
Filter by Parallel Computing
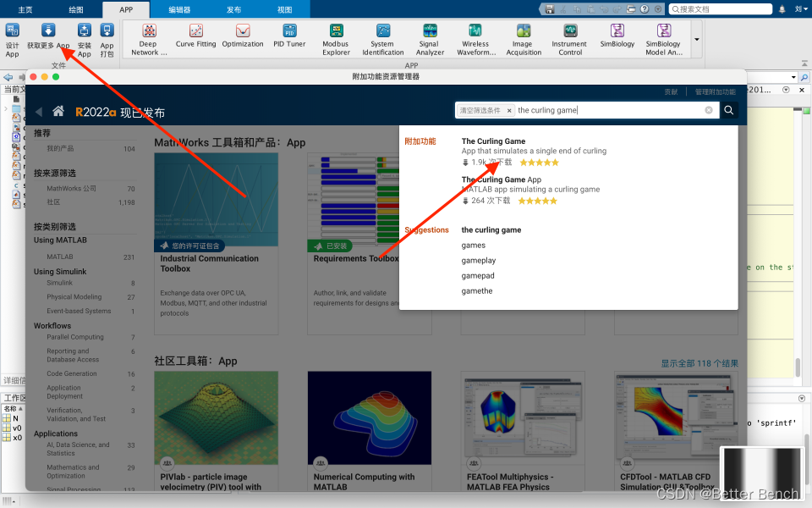coord(75,337)
